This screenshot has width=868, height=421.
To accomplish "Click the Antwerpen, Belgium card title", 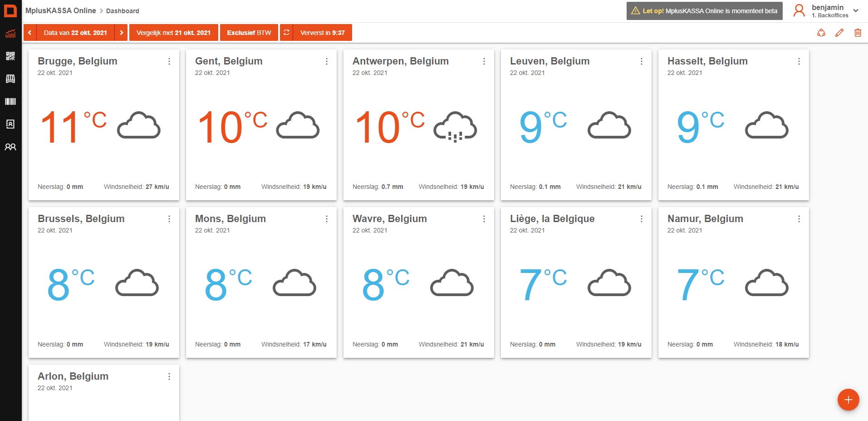I will click(x=401, y=61).
